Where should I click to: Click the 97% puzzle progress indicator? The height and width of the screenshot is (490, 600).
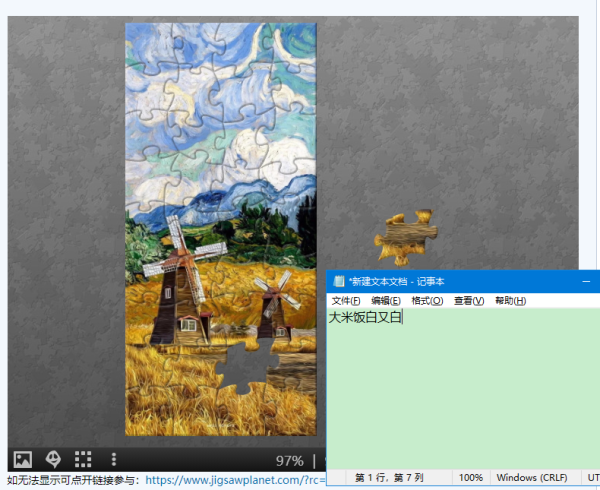290,461
